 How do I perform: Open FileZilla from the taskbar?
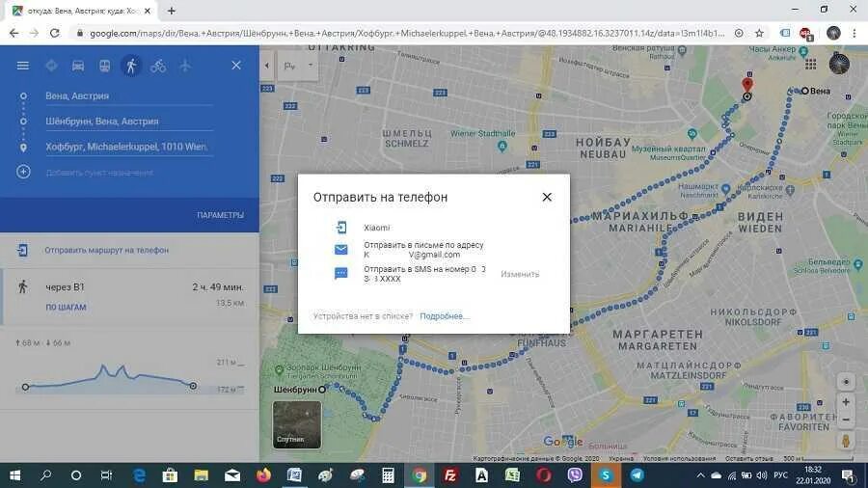click(450, 475)
